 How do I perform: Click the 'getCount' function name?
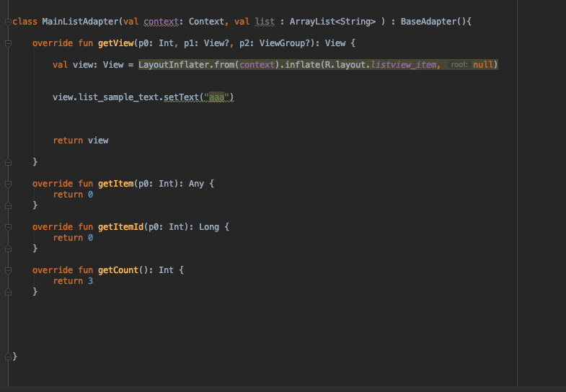click(x=118, y=270)
